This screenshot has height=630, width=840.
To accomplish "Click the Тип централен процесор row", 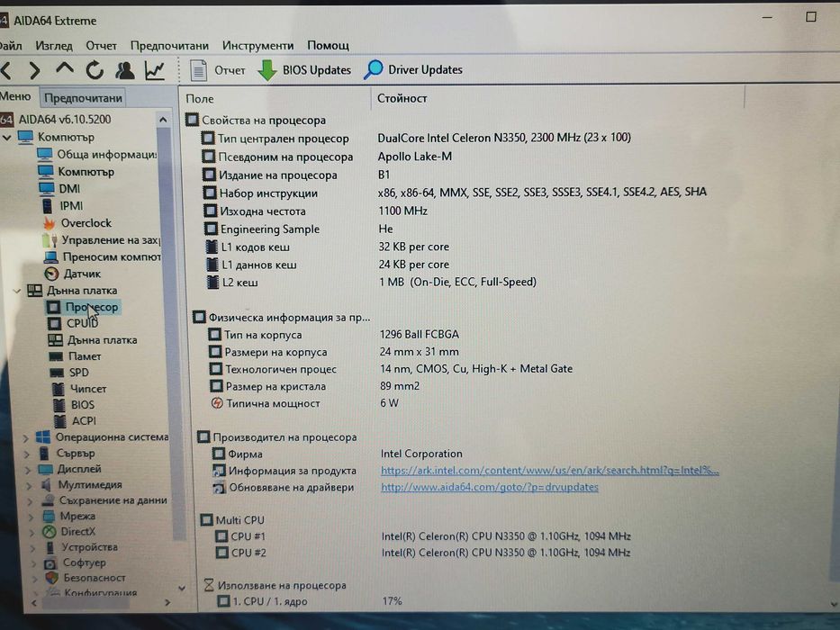I will (x=416, y=138).
